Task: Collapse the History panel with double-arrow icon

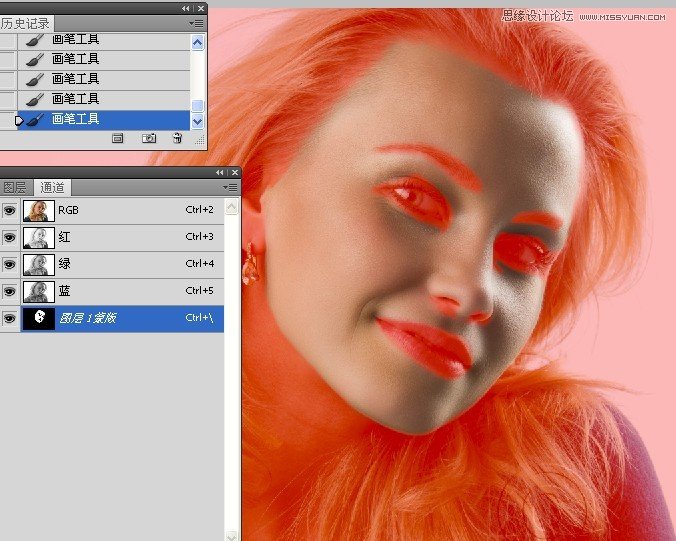Action: pos(185,8)
